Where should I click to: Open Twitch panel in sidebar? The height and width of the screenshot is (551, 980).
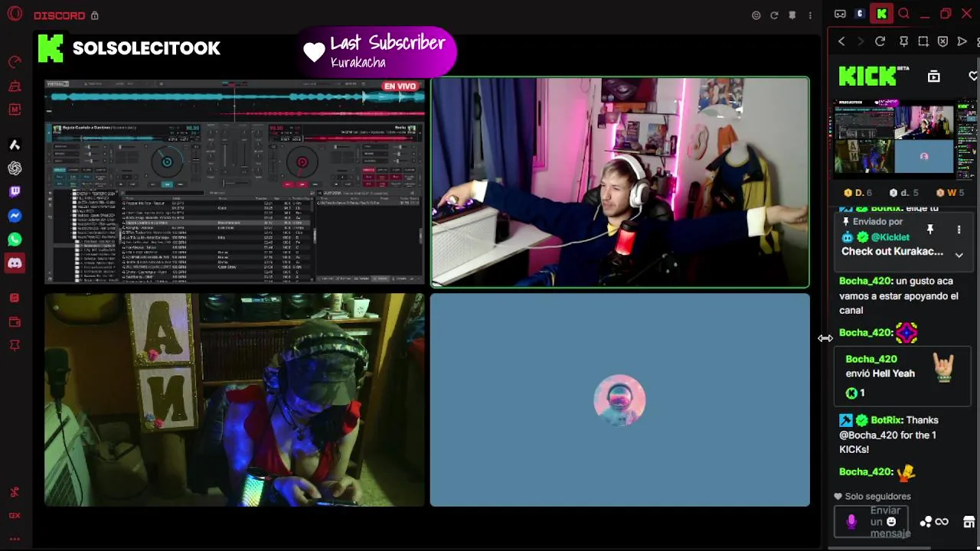[15, 192]
